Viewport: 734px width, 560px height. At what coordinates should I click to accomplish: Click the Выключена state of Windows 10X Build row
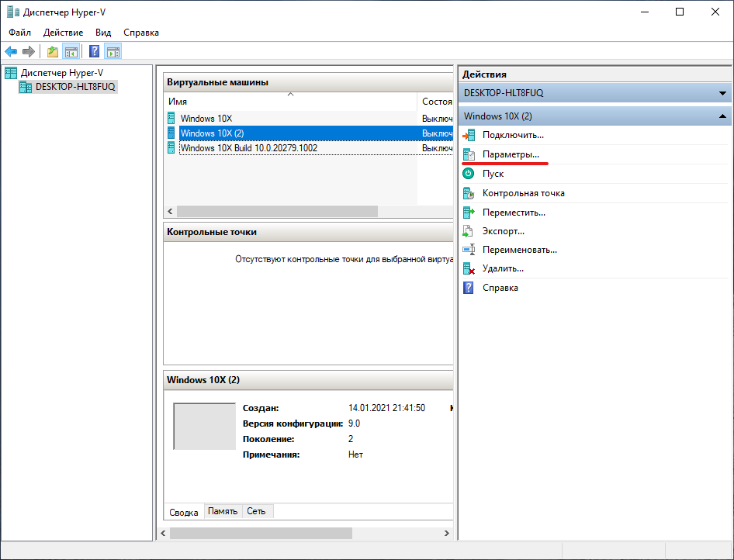(437, 148)
